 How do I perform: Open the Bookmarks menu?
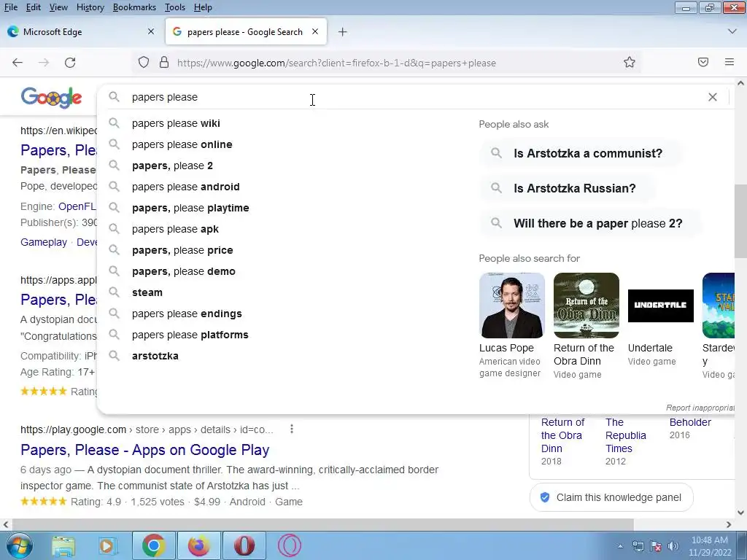[134, 7]
